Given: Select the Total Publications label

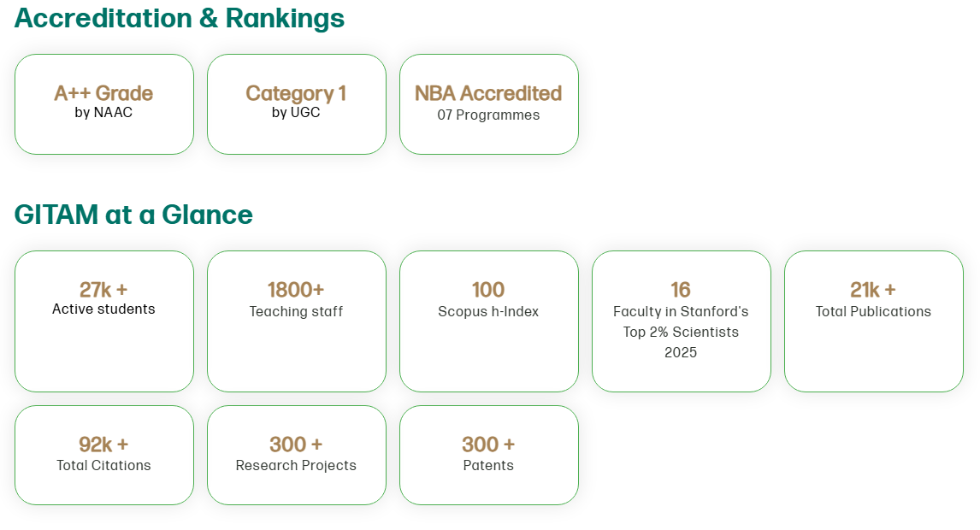Looking at the screenshot, I should [x=873, y=312].
